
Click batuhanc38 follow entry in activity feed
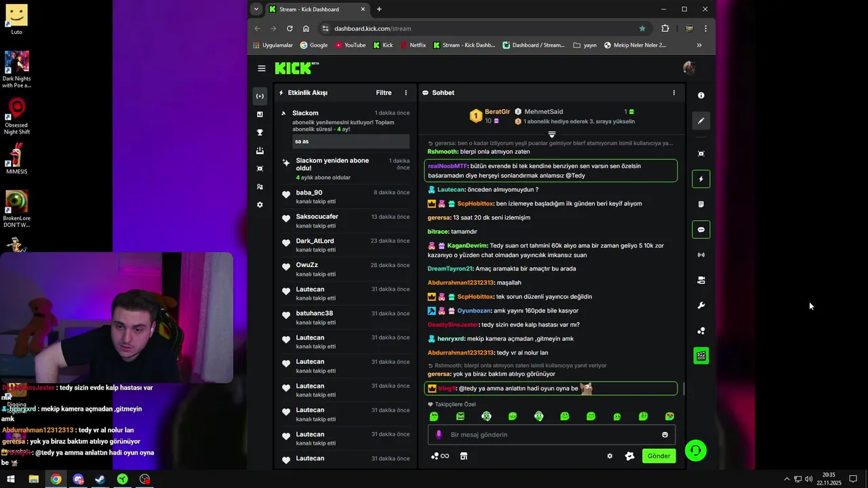pyautogui.click(x=345, y=318)
